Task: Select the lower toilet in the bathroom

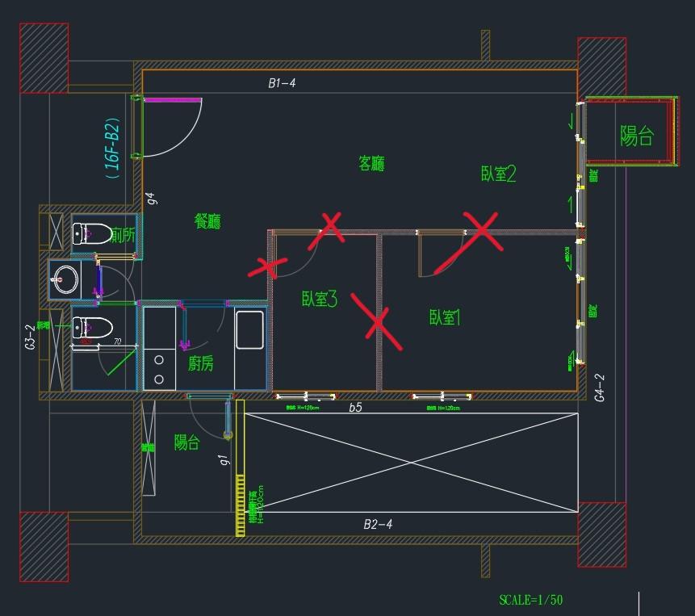Action: tap(91, 329)
